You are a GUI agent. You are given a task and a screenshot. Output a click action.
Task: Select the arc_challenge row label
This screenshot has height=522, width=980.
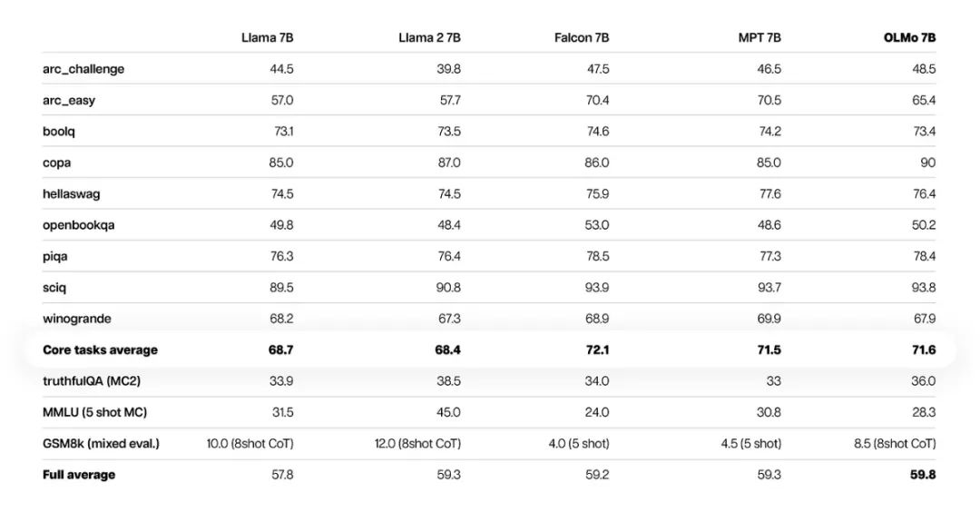(x=83, y=69)
